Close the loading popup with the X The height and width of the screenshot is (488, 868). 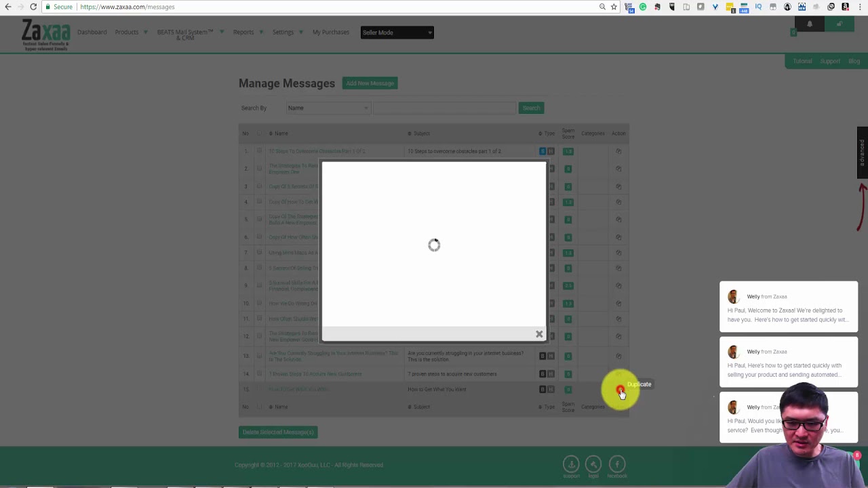(x=539, y=334)
